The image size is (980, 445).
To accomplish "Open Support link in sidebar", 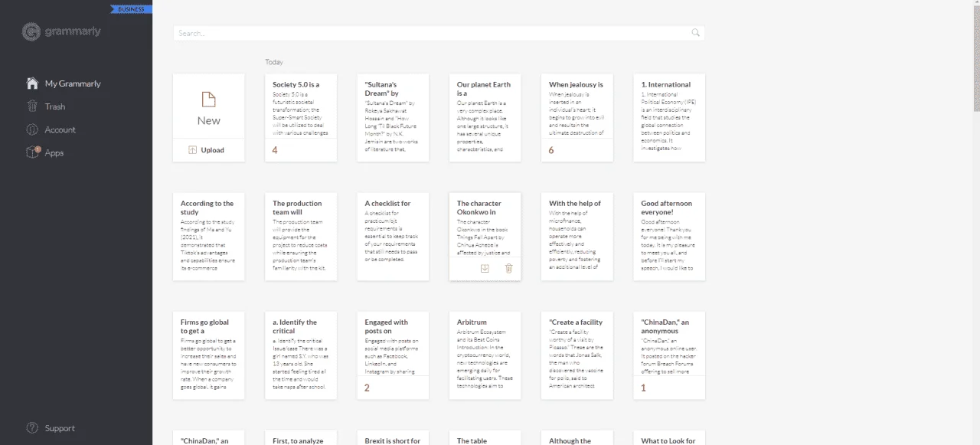I will 60,428.
